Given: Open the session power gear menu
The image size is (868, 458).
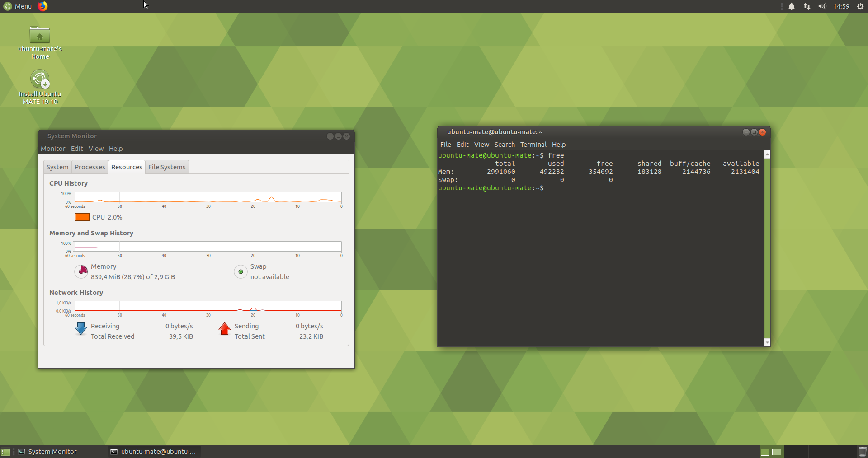Looking at the screenshot, I should coord(860,6).
